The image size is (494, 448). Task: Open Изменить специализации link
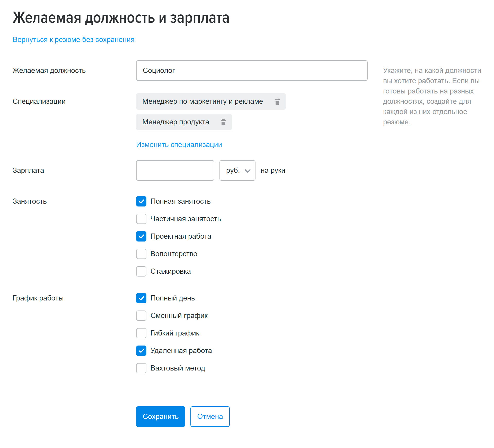[x=179, y=145]
